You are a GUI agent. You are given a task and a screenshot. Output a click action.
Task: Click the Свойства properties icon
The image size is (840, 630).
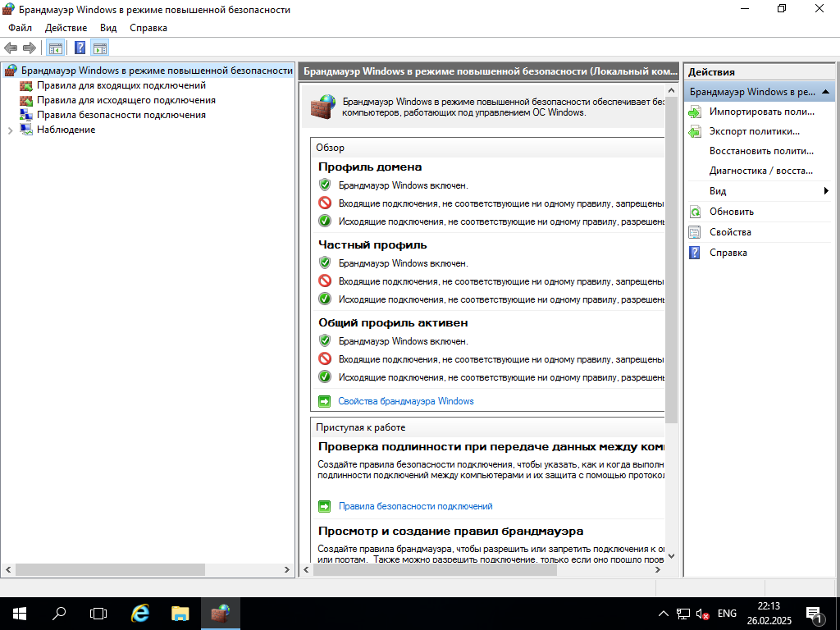click(695, 232)
